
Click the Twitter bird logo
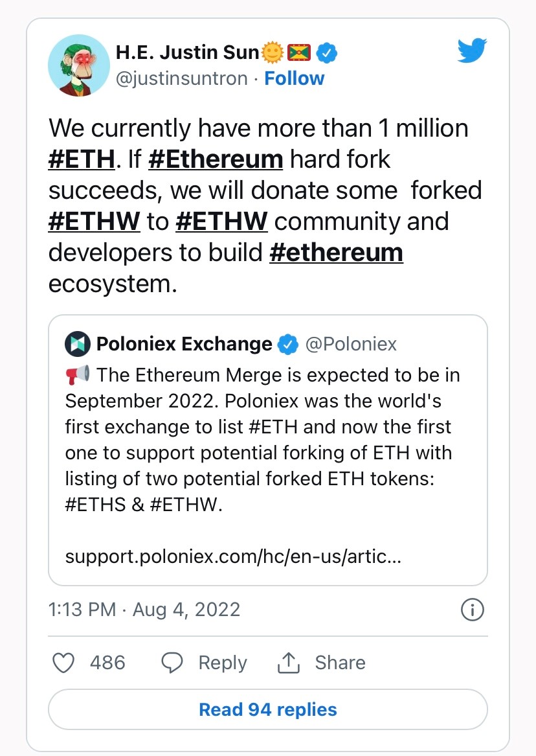(472, 51)
